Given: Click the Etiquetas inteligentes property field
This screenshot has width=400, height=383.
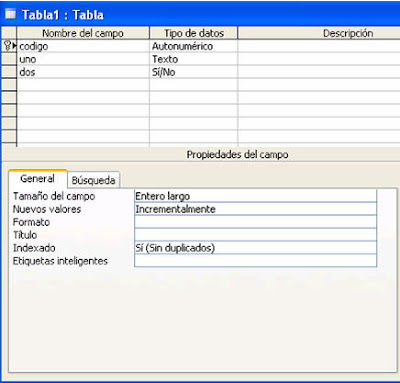Looking at the screenshot, I should (x=255, y=261).
